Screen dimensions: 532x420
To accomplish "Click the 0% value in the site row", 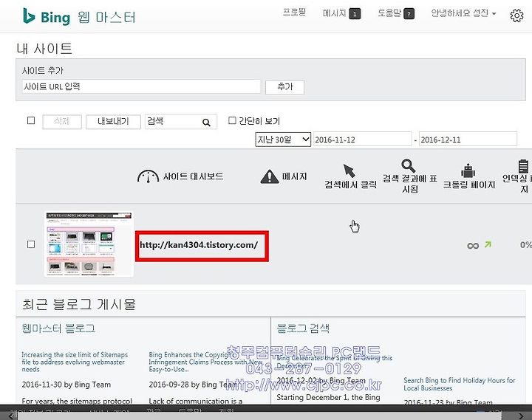I will (x=526, y=245).
